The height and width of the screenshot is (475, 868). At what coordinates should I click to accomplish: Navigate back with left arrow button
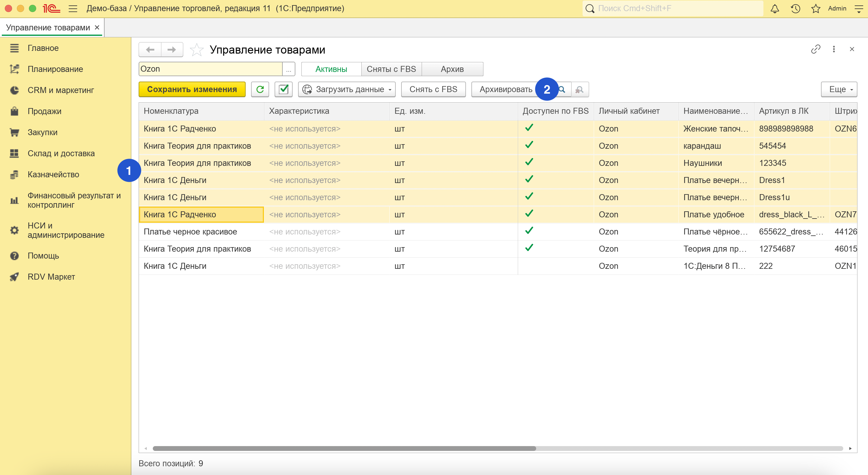(150, 50)
